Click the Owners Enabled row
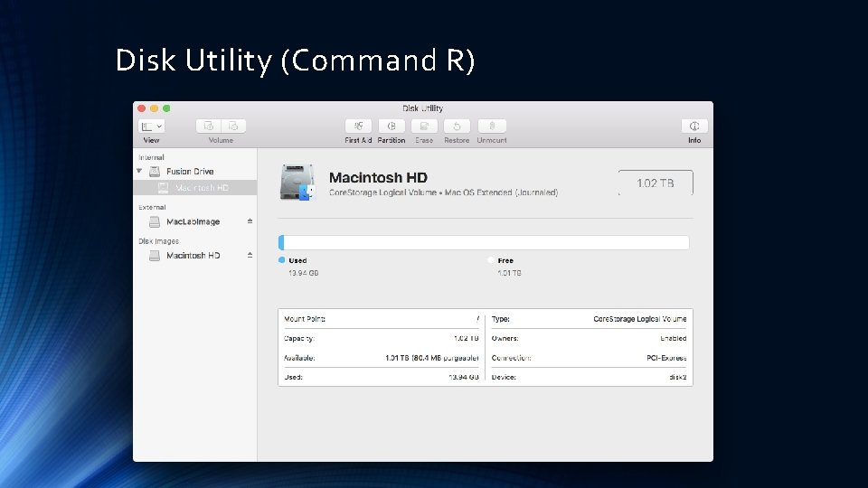 point(589,339)
